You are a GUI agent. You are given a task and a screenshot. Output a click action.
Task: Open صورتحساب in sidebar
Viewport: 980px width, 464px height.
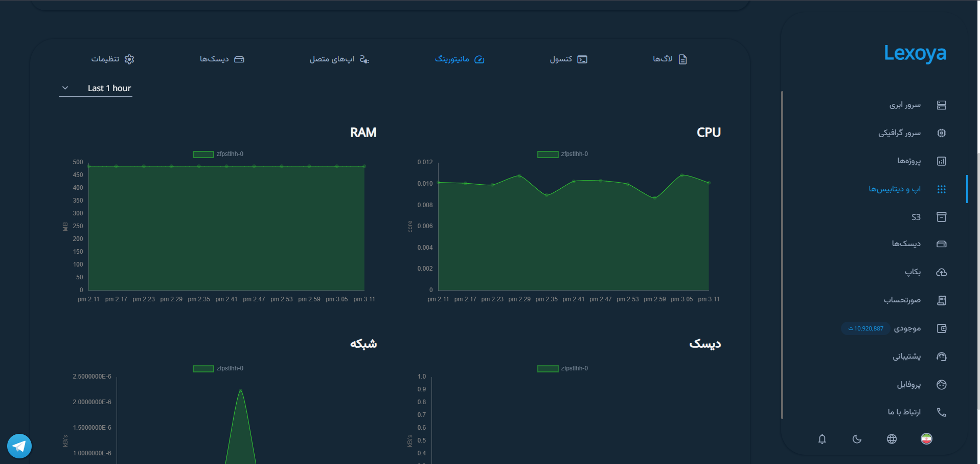tap(902, 300)
